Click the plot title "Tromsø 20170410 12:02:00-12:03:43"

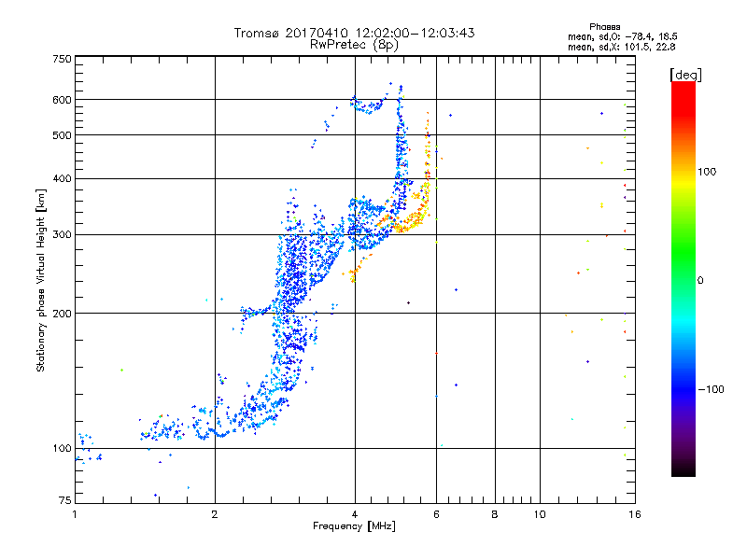(x=354, y=33)
